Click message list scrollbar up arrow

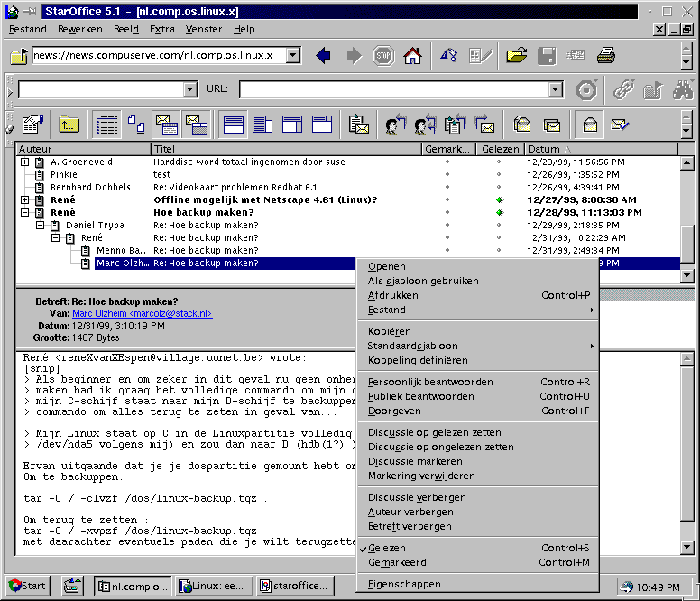(x=687, y=163)
